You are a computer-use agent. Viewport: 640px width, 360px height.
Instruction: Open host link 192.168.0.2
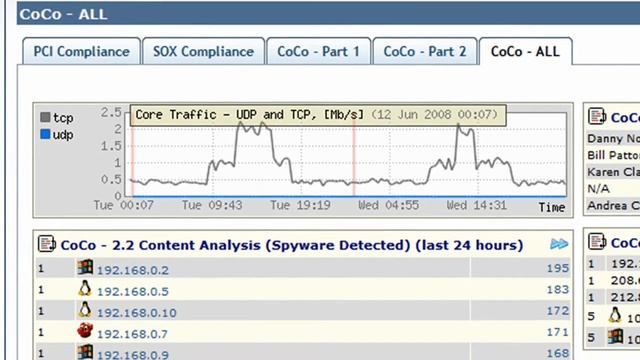pos(133,270)
